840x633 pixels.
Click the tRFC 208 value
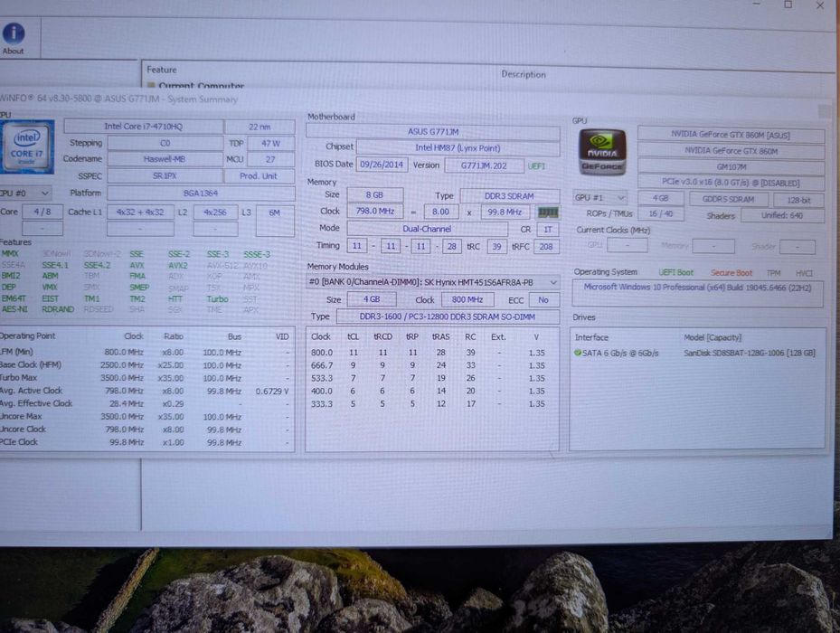tap(546, 247)
